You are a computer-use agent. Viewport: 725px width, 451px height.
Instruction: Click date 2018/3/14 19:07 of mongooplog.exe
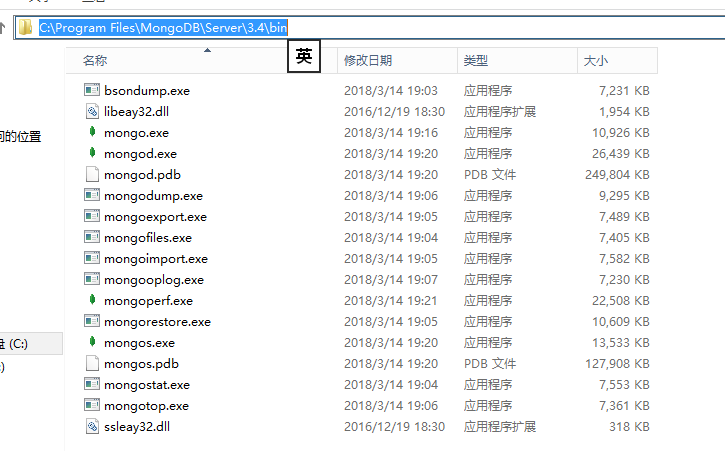(x=391, y=280)
